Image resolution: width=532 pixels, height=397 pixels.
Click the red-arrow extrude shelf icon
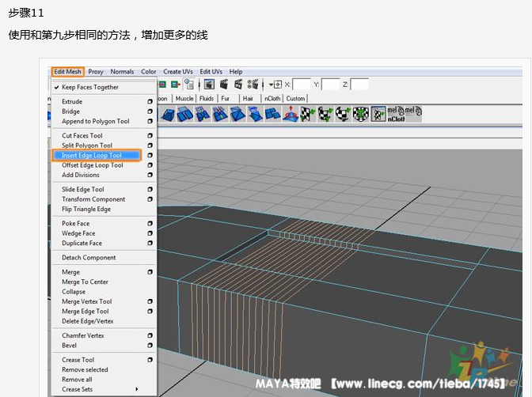coord(291,115)
